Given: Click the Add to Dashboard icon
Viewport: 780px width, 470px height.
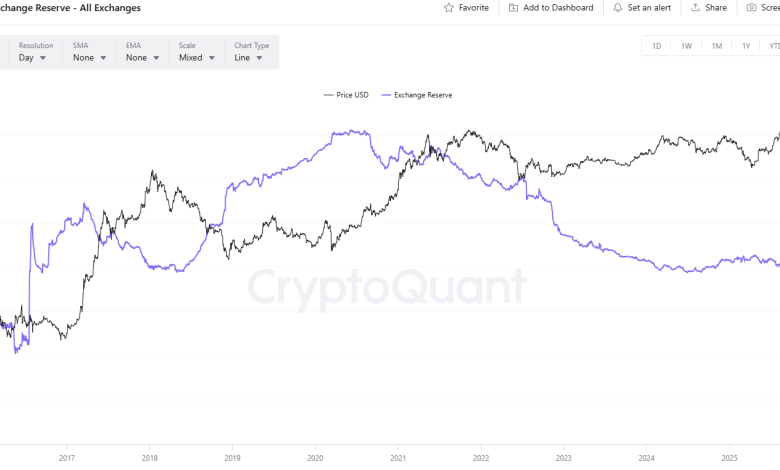Looking at the screenshot, I should point(513,8).
